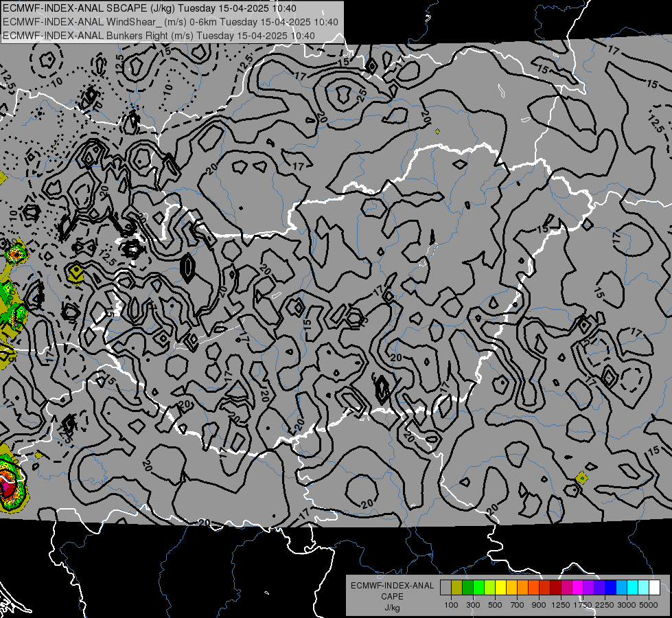The image size is (672, 618).
Task: Click the 700 label in legend
Action: tap(518, 605)
